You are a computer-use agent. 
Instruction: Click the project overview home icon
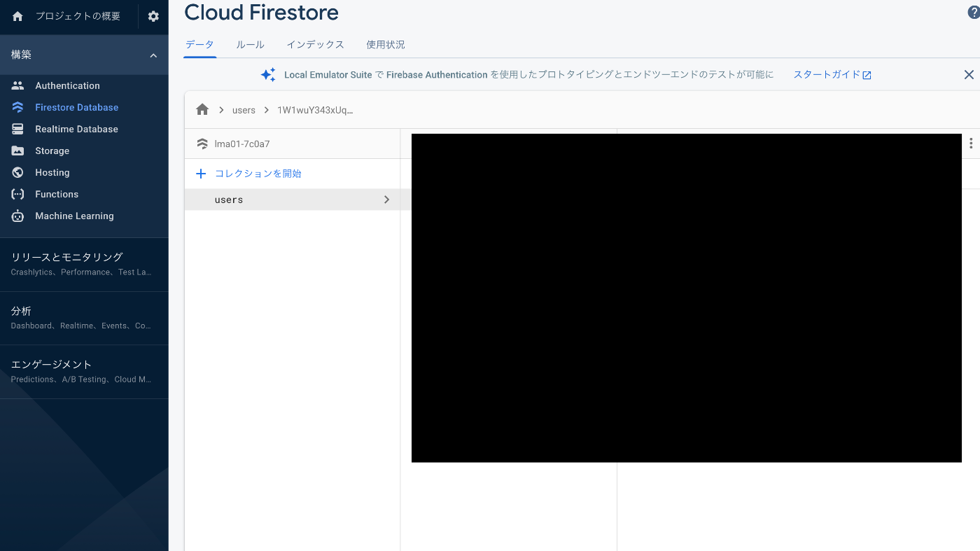(x=17, y=16)
